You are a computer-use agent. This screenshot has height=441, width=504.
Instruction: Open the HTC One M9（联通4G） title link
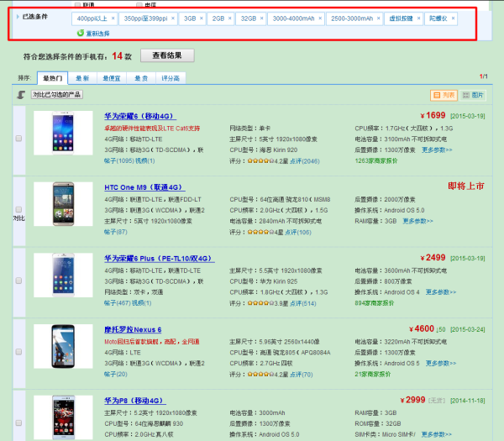click(x=144, y=187)
